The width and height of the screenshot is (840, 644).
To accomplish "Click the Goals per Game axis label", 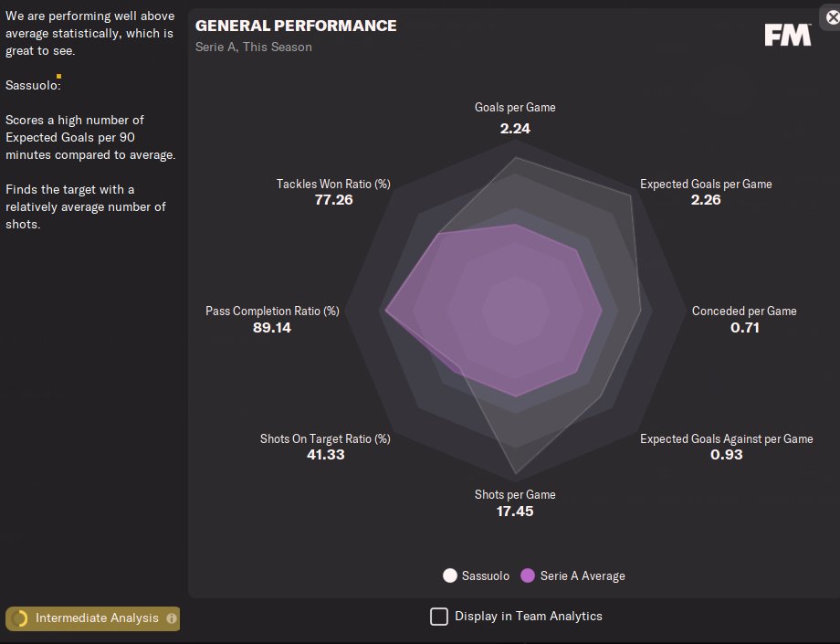I will click(x=515, y=108).
